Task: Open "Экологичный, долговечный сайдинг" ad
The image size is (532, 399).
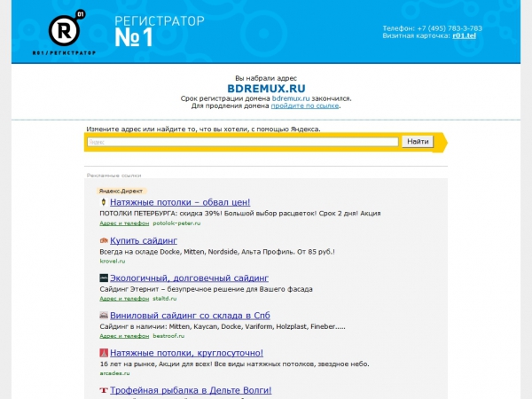Action: click(189, 278)
